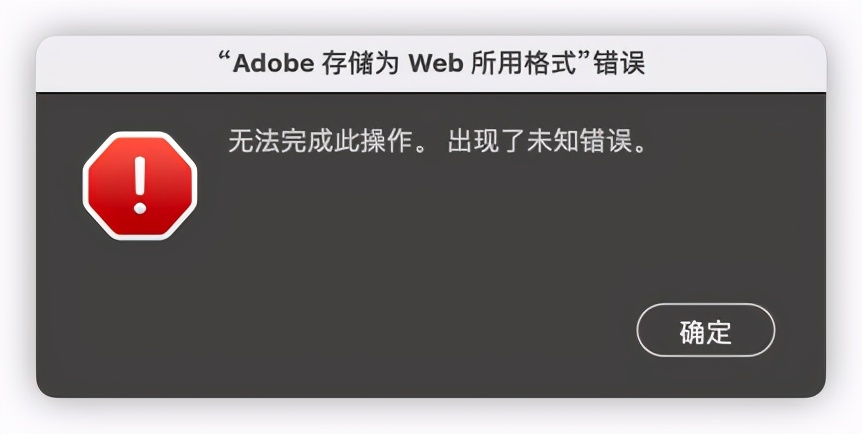The image size is (862, 434).
Task: Dismiss the error dialog with 确定
Action: [705, 331]
